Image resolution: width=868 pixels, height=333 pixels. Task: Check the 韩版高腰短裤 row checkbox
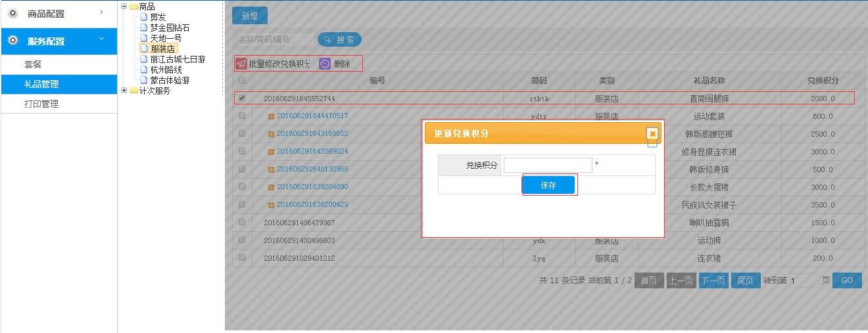(242, 133)
